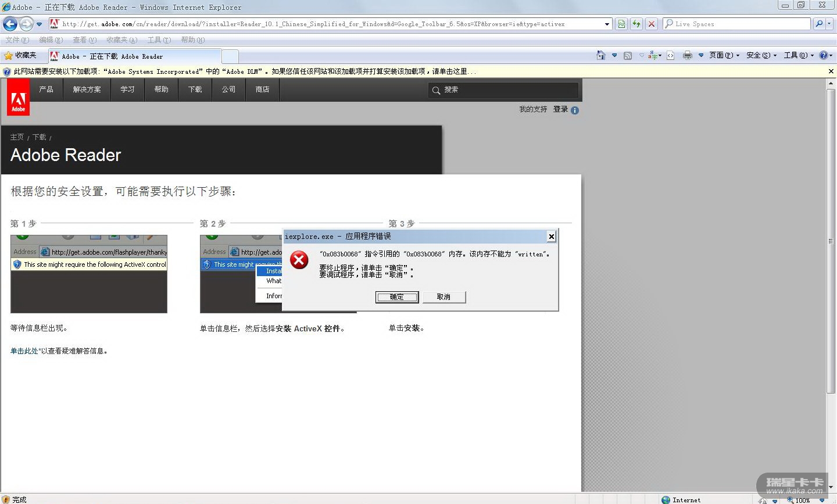Follow the 主页 breadcrumb link
Image resolution: width=837 pixels, height=504 pixels.
(17, 137)
